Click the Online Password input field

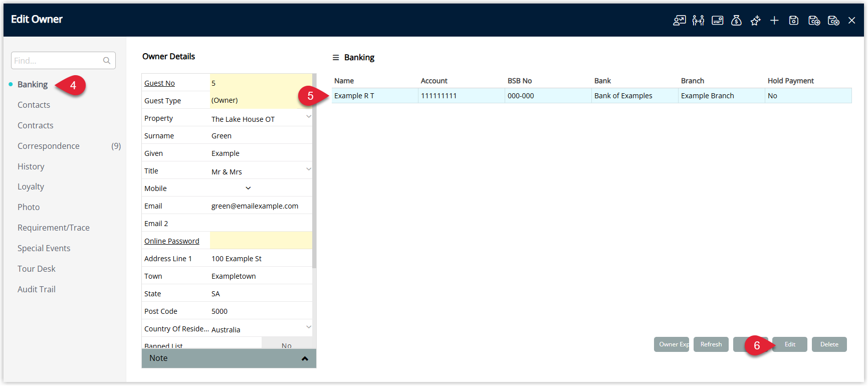click(x=261, y=241)
